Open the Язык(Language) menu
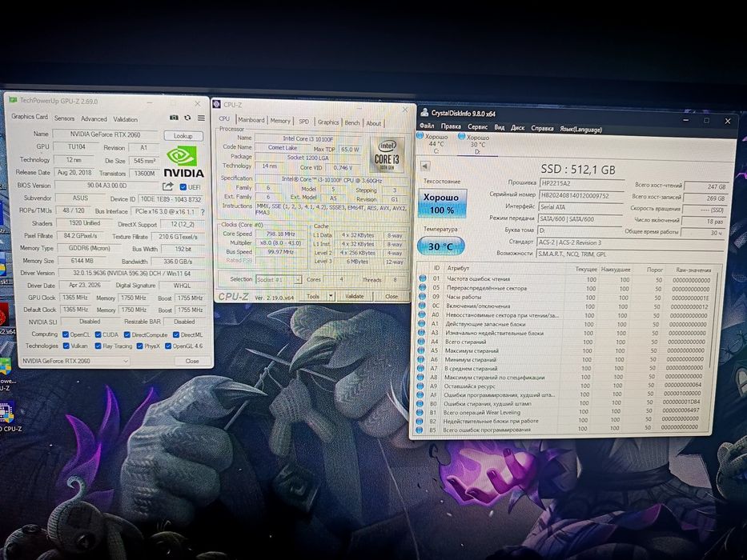The width and height of the screenshot is (747, 560). pyautogui.click(x=580, y=130)
